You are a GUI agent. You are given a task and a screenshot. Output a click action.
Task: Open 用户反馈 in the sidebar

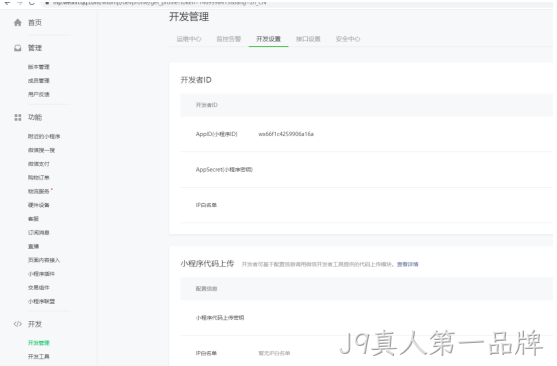(x=39, y=95)
